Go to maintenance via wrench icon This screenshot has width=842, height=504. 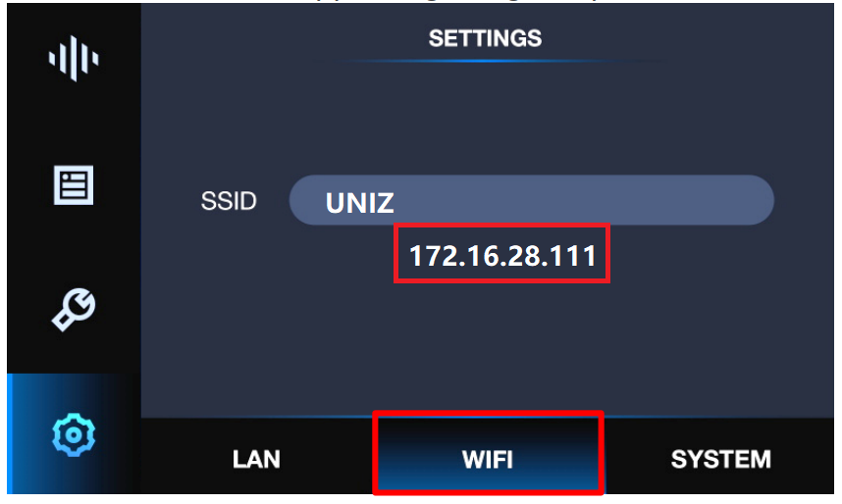74,309
